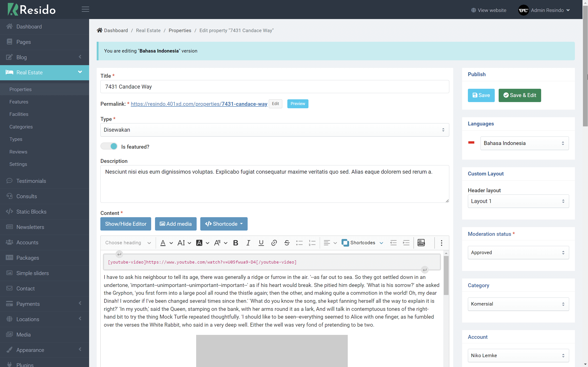Open the Shortcode dropdown

pos(223,224)
